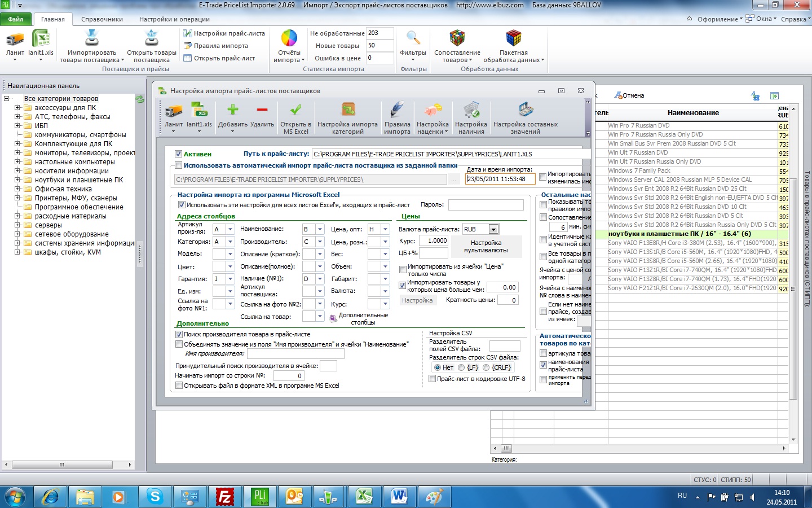The height and width of the screenshot is (508, 812).
Task: Expand the ноутбуки и планшетные ПК tree node
Action: click(x=17, y=180)
